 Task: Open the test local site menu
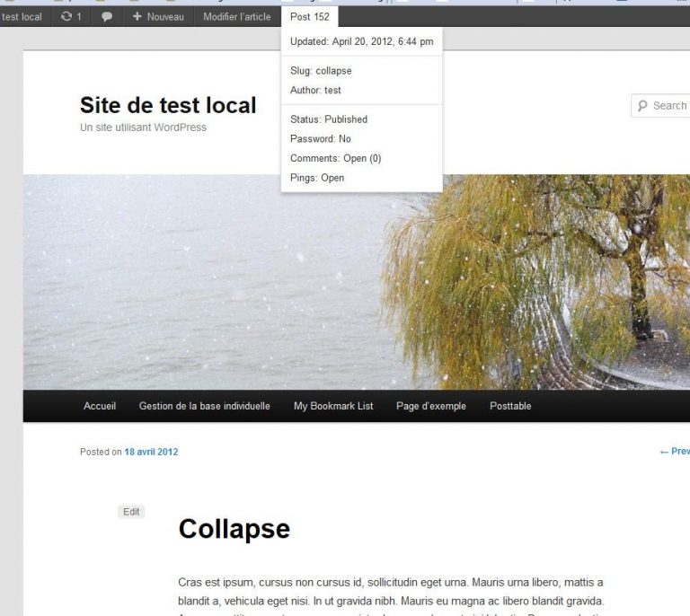coord(22,17)
